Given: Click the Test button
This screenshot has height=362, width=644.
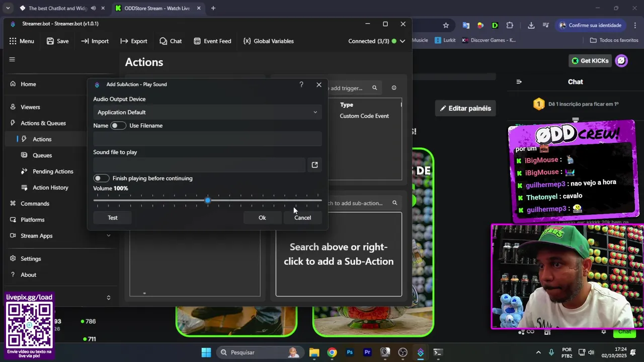Looking at the screenshot, I should (113, 218).
